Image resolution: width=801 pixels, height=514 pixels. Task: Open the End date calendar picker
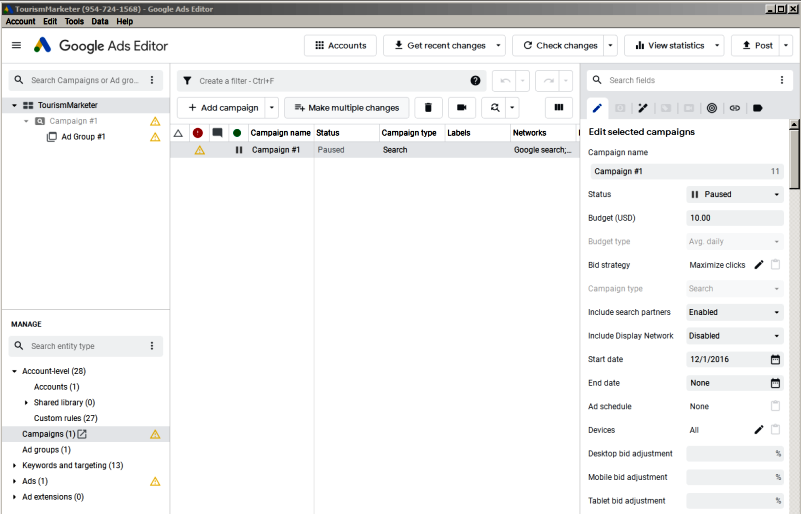click(x=775, y=383)
